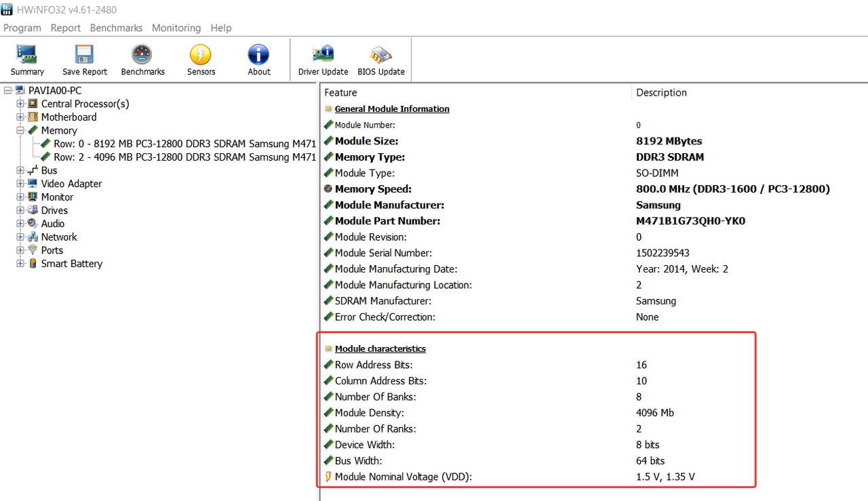Viewport: 868px width, 501px height.
Task: Expand the Audio tree node
Action: 20,224
